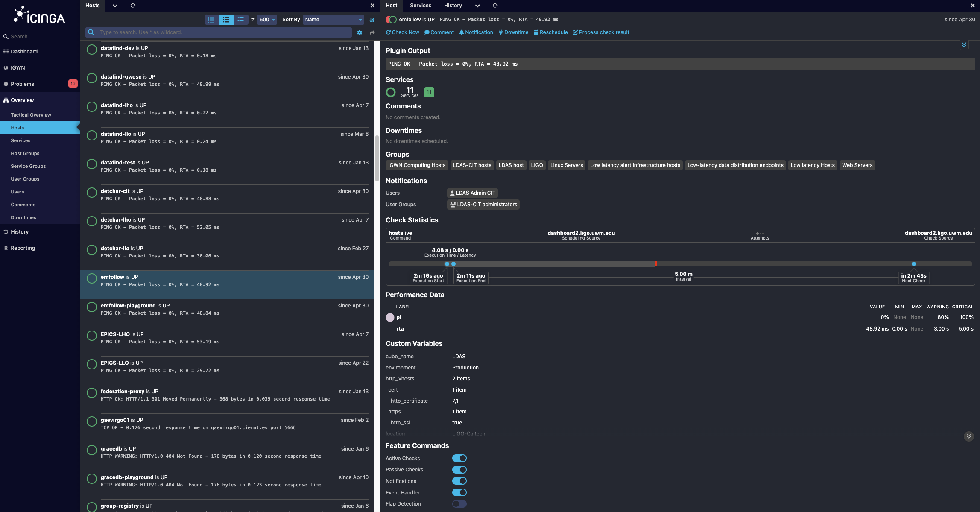Select detailed list view mode icon
Screen dimensions: 980x512
click(x=240, y=20)
